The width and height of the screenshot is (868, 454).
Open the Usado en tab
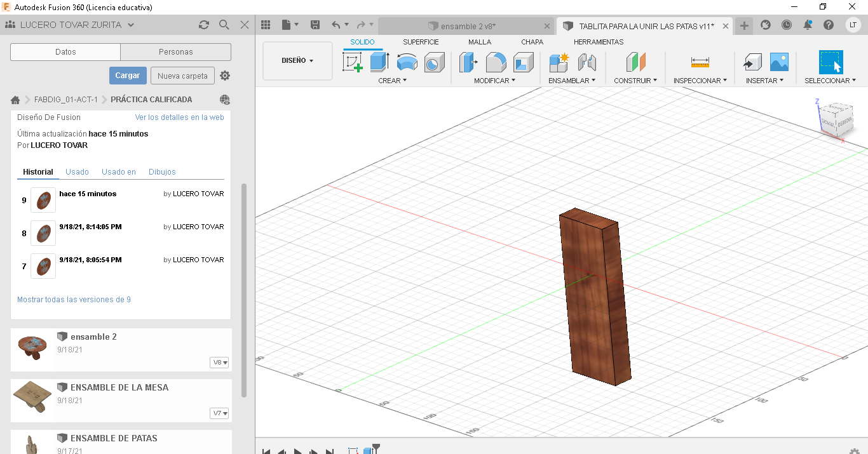[119, 172]
